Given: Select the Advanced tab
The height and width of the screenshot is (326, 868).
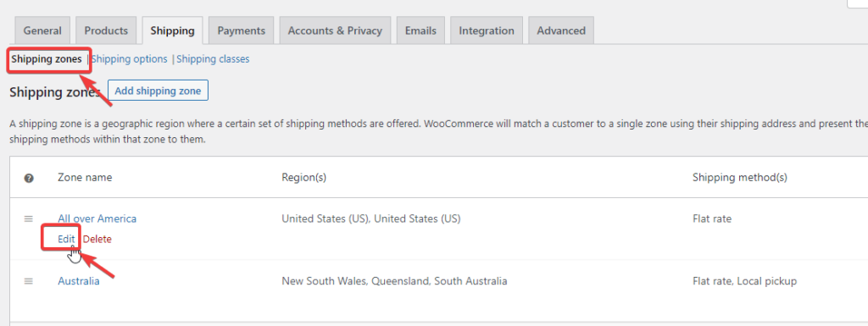Looking at the screenshot, I should 561,30.
